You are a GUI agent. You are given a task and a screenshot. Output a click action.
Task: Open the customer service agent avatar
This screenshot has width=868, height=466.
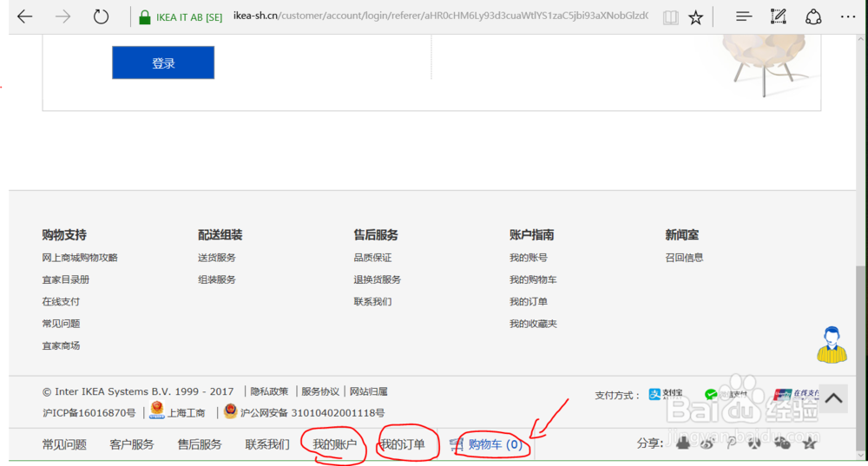(x=832, y=345)
